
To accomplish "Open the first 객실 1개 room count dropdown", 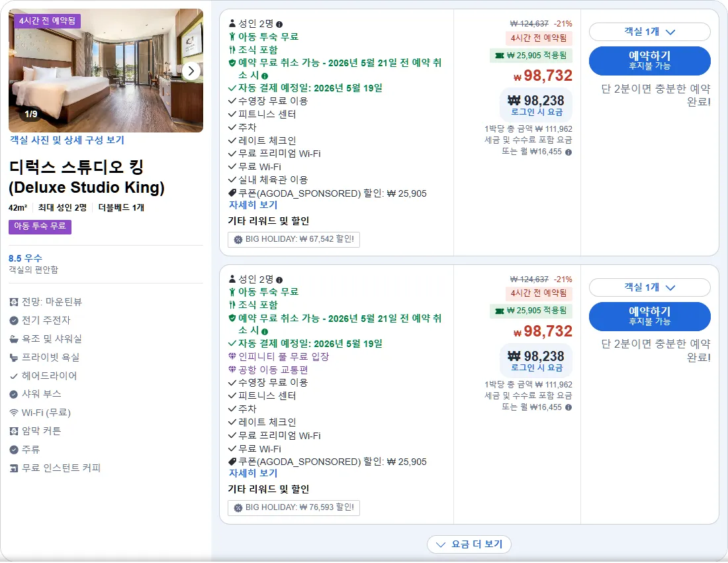I will tap(649, 32).
